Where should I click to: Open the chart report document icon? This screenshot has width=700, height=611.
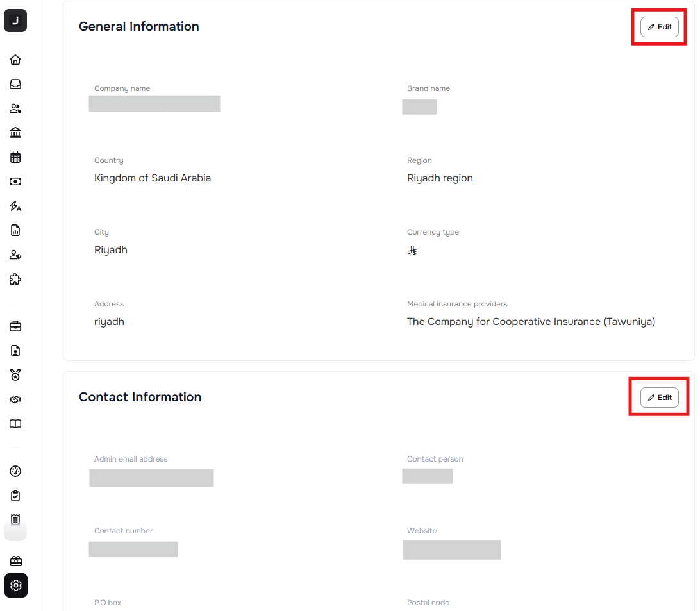[x=15, y=230]
